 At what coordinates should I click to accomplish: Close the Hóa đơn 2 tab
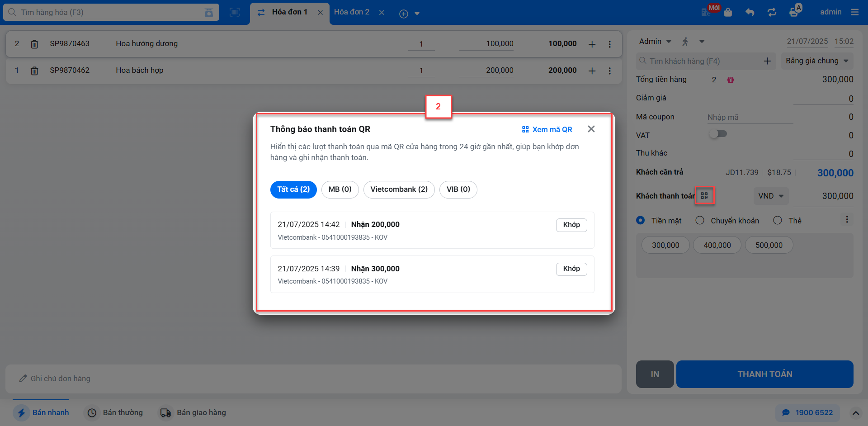(x=382, y=13)
